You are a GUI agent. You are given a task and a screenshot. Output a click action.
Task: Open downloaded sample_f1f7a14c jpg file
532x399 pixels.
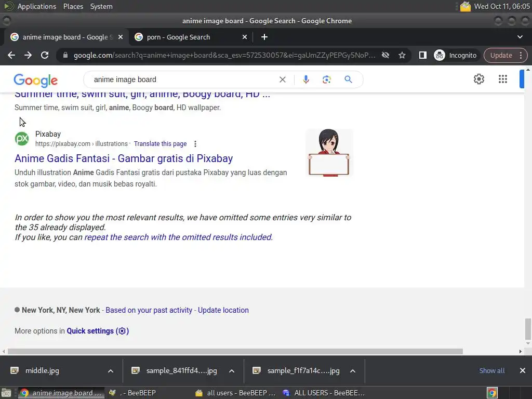tap(303, 370)
